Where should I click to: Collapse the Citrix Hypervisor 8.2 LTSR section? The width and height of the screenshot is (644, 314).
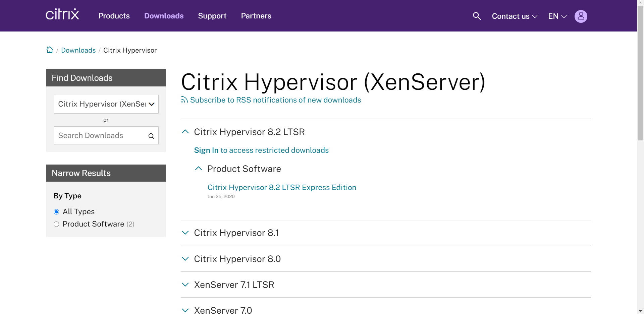pos(185,132)
